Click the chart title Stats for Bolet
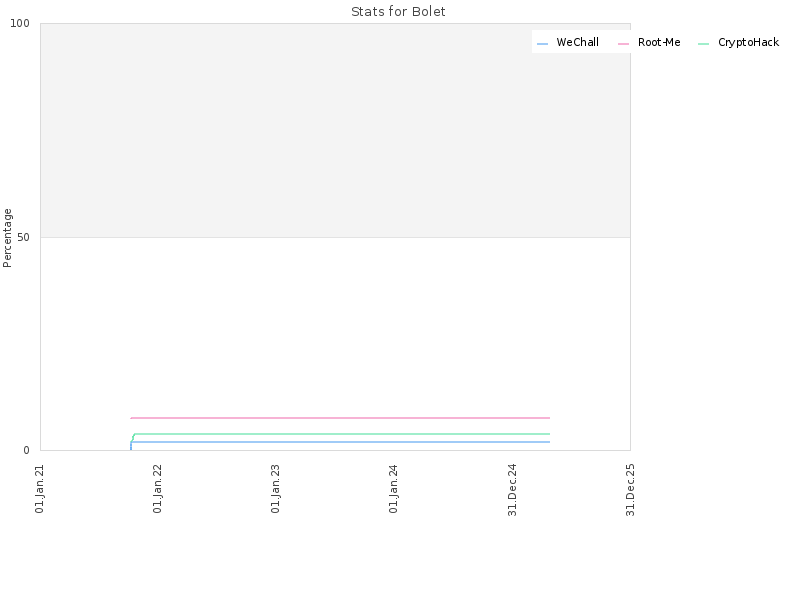The height and width of the screenshot is (600, 800). coord(398,11)
